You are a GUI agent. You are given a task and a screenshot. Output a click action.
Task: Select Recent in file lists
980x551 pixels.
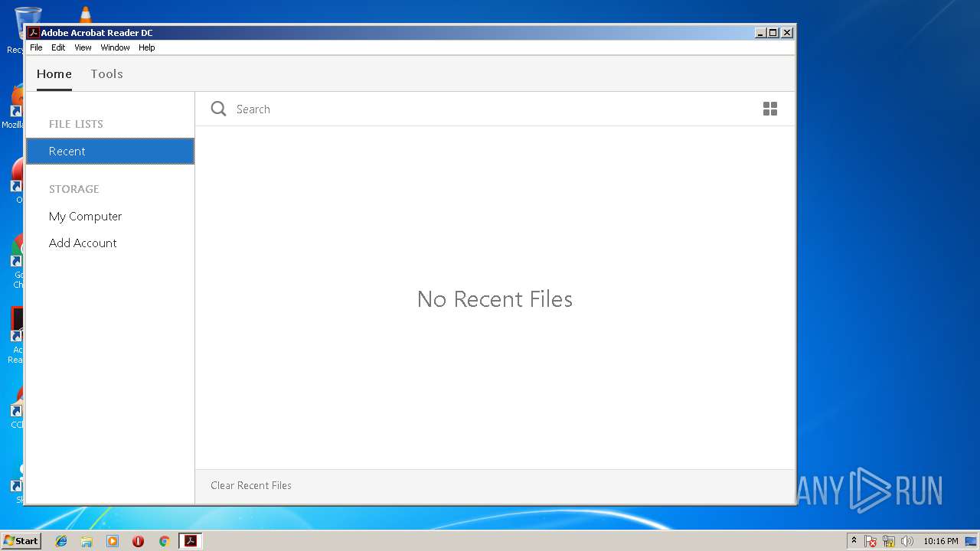pyautogui.click(x=110, y=152)
